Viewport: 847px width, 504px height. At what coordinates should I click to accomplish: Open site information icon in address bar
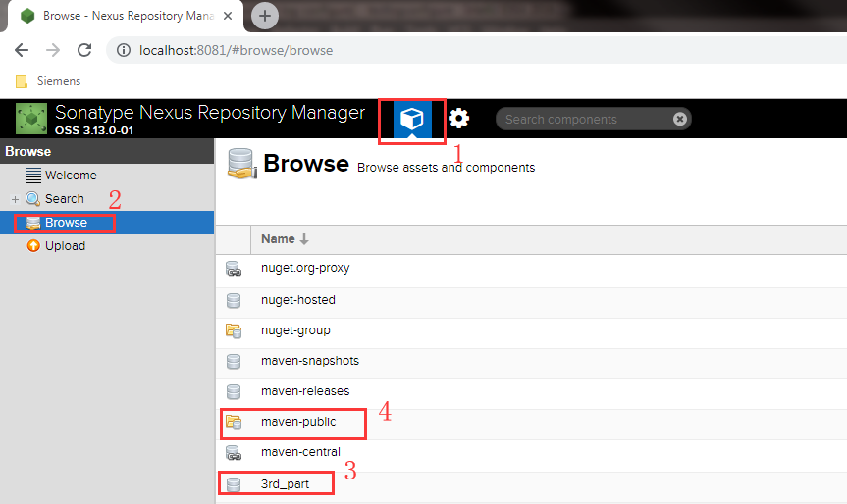coord(124,50)
